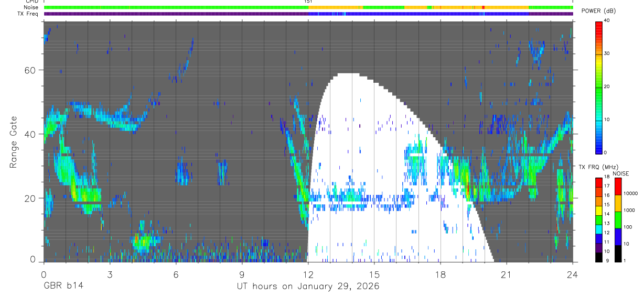Viewport: 644px width, 297px height.
Task: Select the blue swatch in the NOISE legend
Action: (x=618, y=237)
